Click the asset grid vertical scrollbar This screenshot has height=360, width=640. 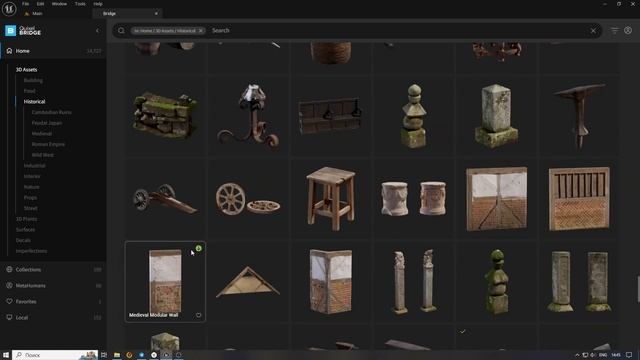(x=638, y=289)
